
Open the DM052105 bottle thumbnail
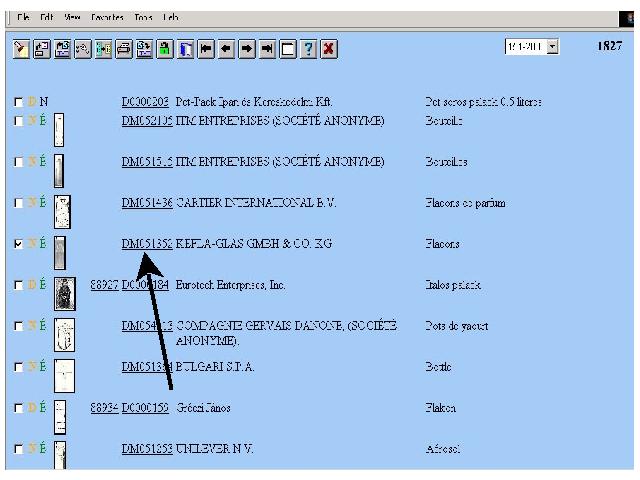[59, 130]
